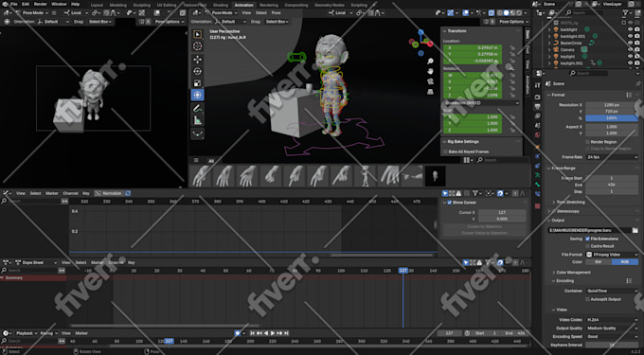644x355 pixels.
Task: Choose the Move tool in viewport
Action: tap(198, 59)
